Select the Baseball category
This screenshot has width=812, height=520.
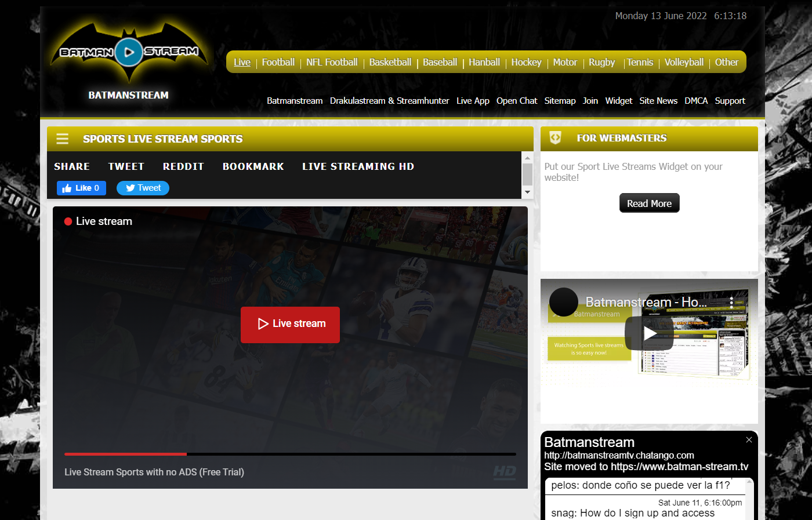440,63
